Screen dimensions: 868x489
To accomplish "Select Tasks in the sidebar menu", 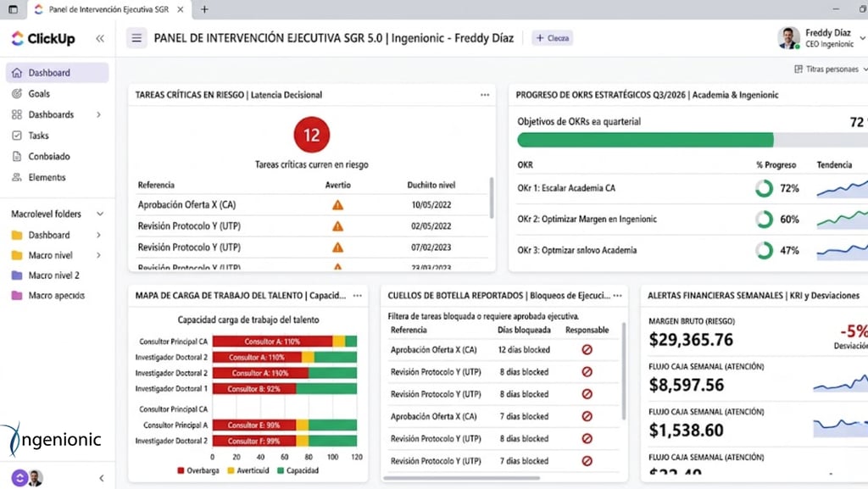I will coord(38,136).
